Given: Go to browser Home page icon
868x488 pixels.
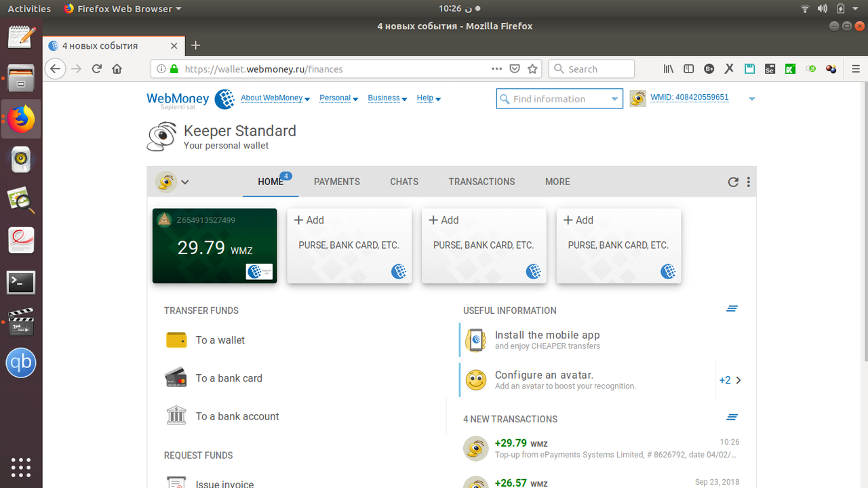Looking at the screenshot, I should 117,68.
